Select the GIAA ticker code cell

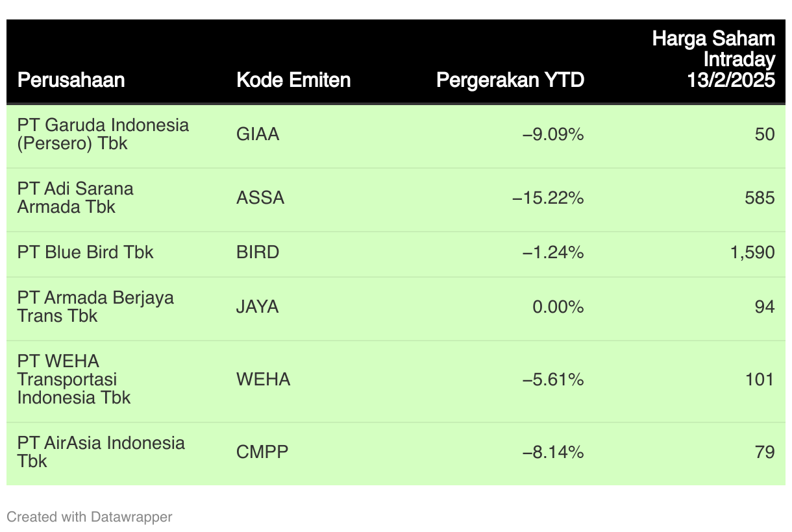click(x=258, y=134)
